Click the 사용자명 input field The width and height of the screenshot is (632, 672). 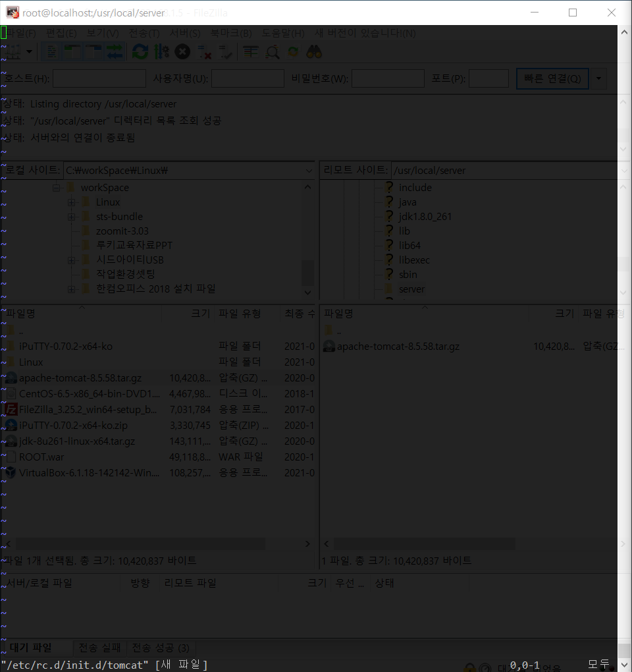(x=248, y=78)
